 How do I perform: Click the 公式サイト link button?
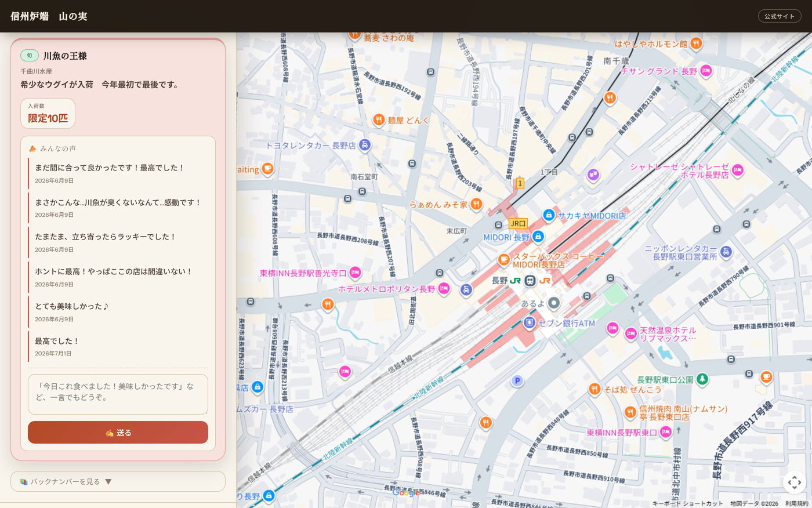point(780,16)
